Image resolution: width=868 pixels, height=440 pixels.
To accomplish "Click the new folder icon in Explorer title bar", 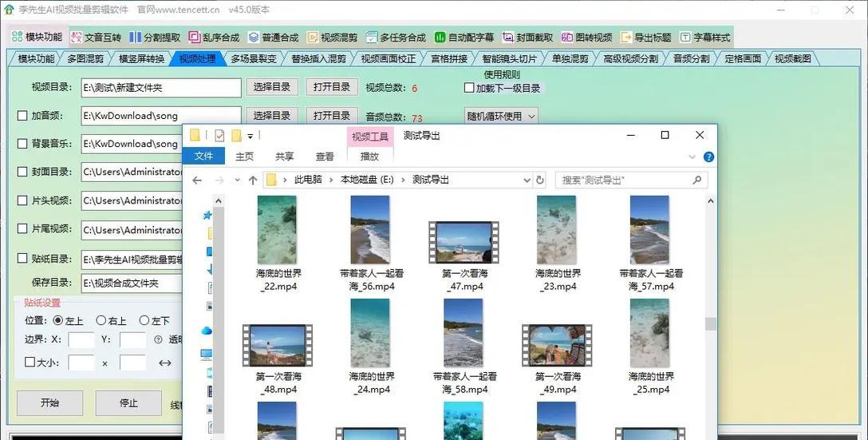I will tap(237, 135).
